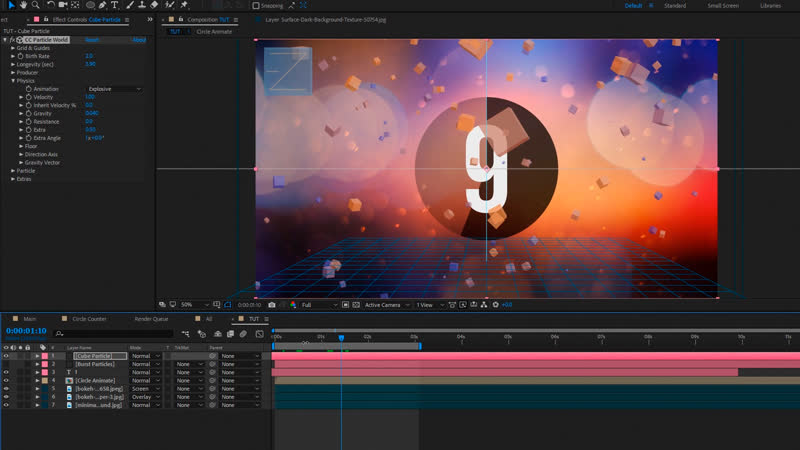Open the Circle Counter timeline tab

point(89,319)
